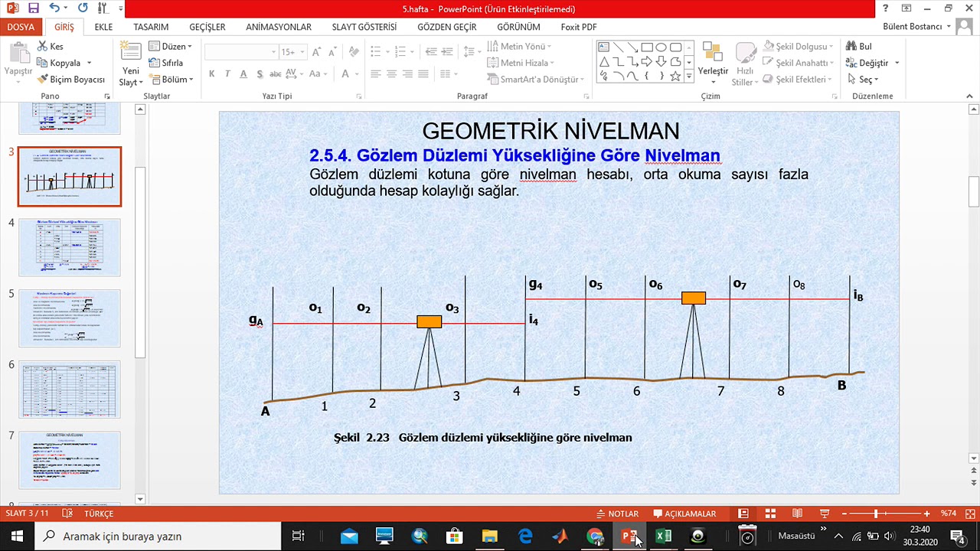Toggle strikethrough abc button
980x551 pixels.
click(x=276, y=74)
